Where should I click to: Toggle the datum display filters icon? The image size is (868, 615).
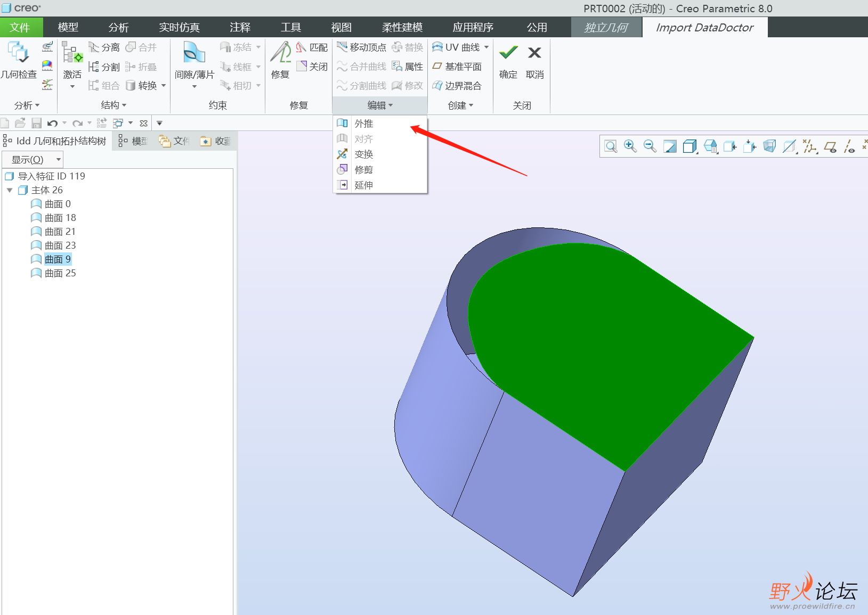[810, 146]
